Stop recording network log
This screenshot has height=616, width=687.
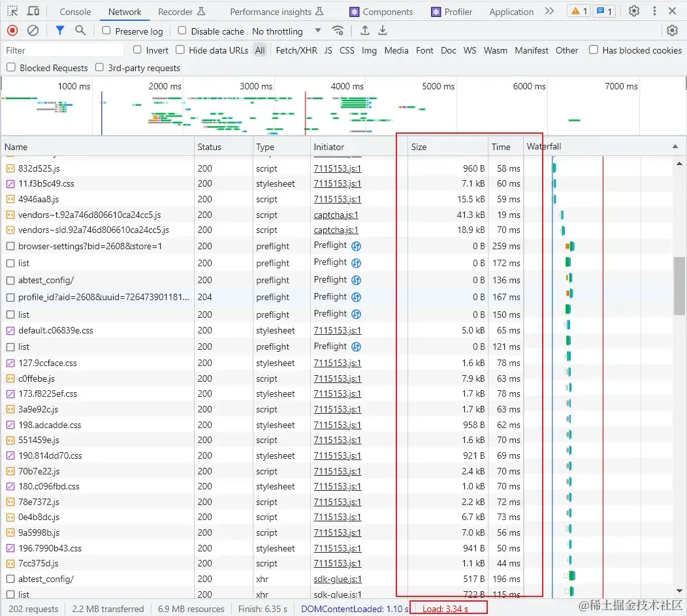click(12, 31)
